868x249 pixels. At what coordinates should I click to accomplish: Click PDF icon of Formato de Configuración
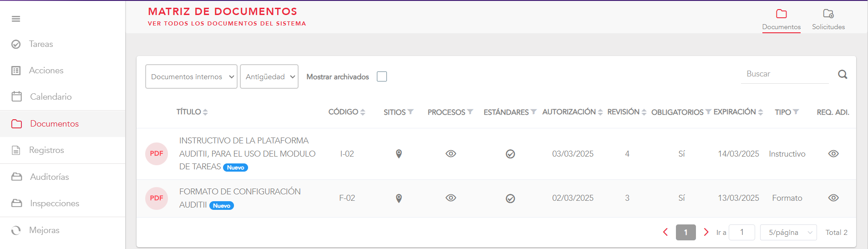point(157,198)
